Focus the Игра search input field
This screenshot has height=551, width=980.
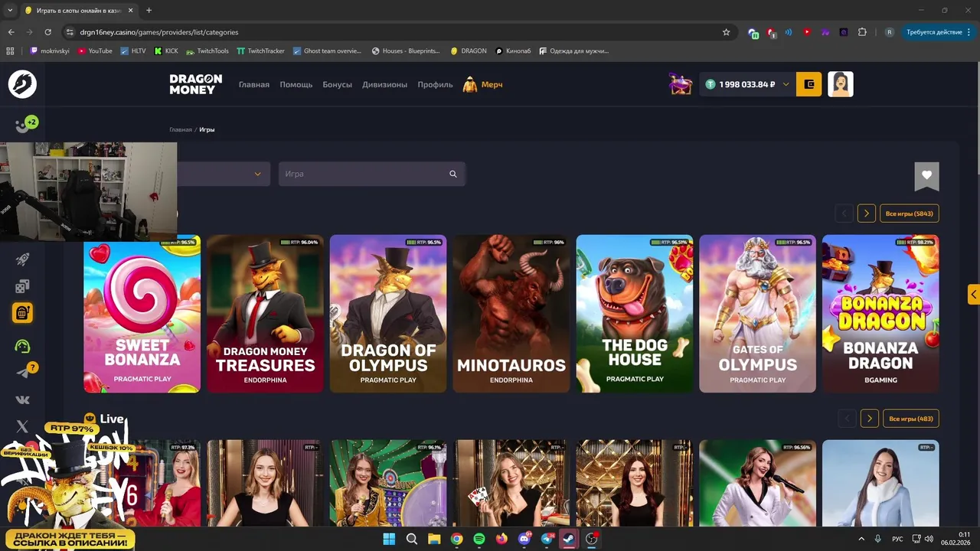click(372, 174)
